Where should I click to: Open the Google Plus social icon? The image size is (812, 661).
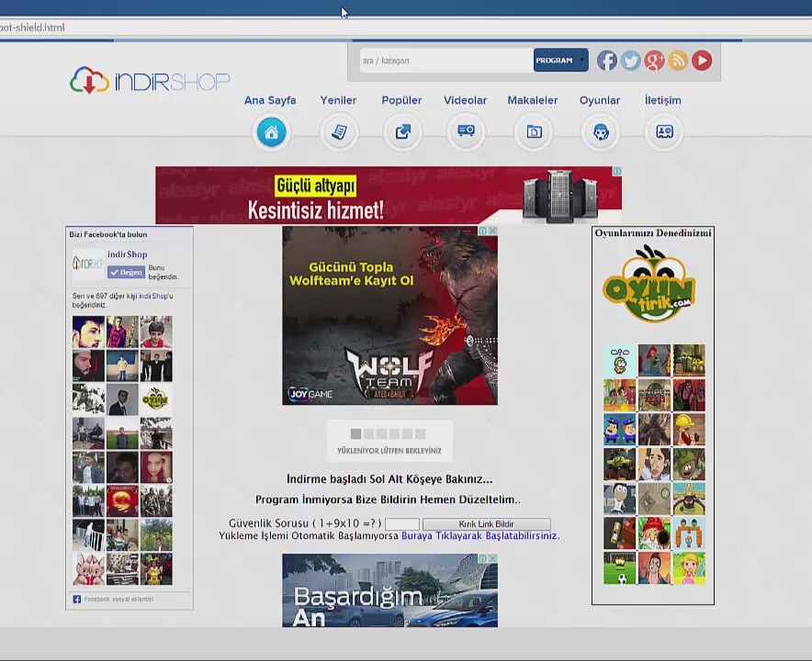coord(655,61)
